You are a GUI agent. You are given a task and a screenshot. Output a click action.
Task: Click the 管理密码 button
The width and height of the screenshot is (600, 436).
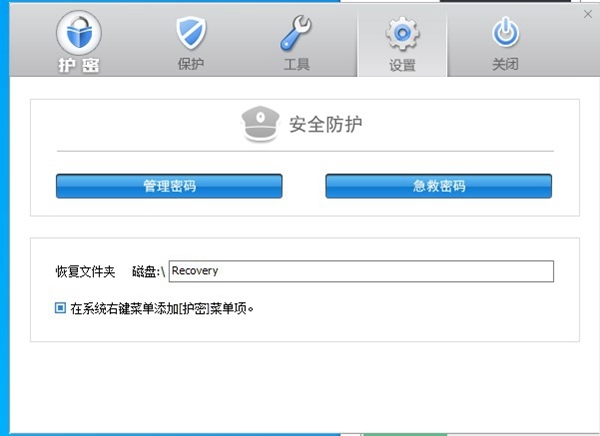click(169, 186)
